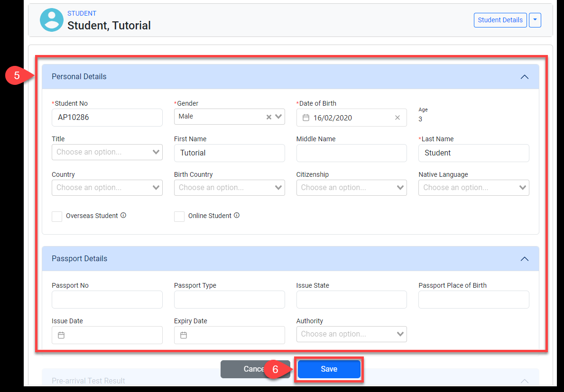Viewport: 564px width, 392px height.
Task: Open arrow menu beside Student Details
Action: pyautogui.click(x=535, y=20)
